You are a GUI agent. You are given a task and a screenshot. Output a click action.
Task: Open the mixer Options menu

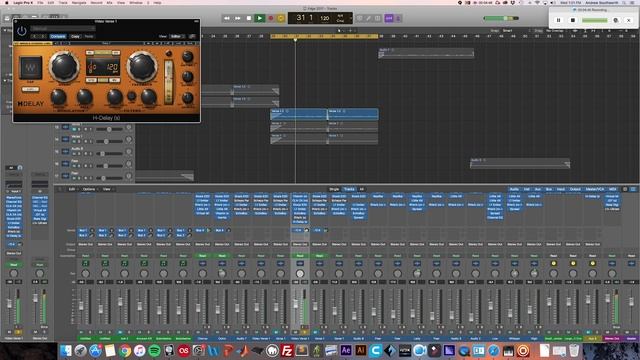89,189
